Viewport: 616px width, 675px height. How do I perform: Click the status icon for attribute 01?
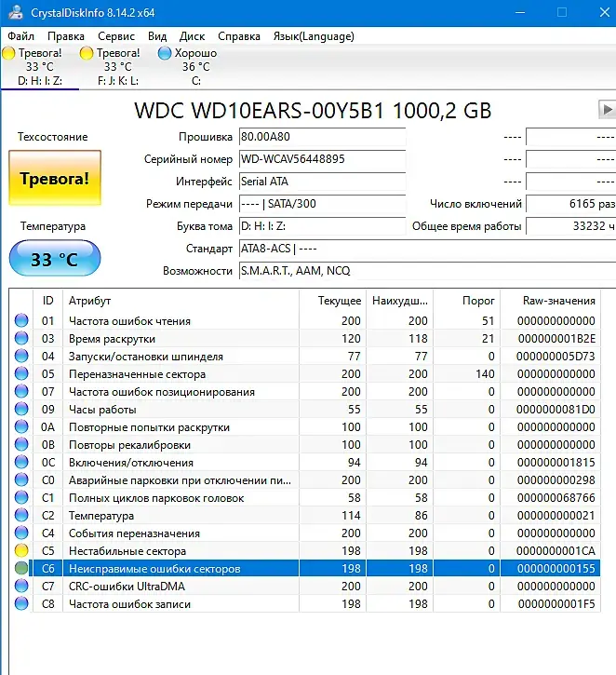[x=21, y=320]
